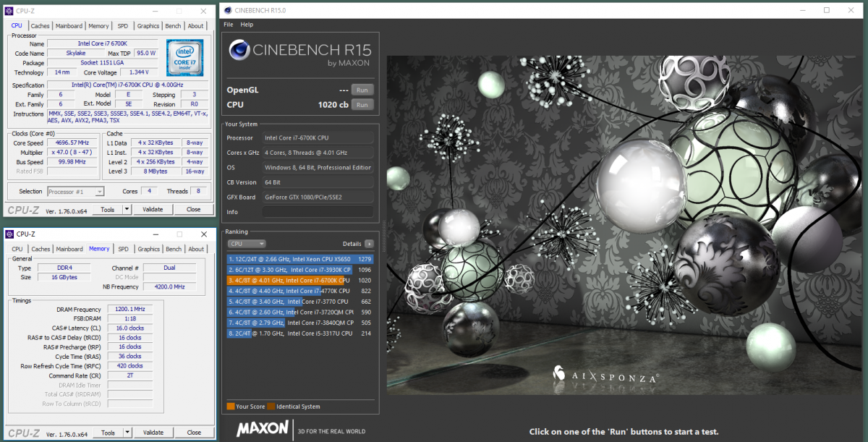Click the rendered spheres scene image

pyautogui.click(x=623, y=225)
